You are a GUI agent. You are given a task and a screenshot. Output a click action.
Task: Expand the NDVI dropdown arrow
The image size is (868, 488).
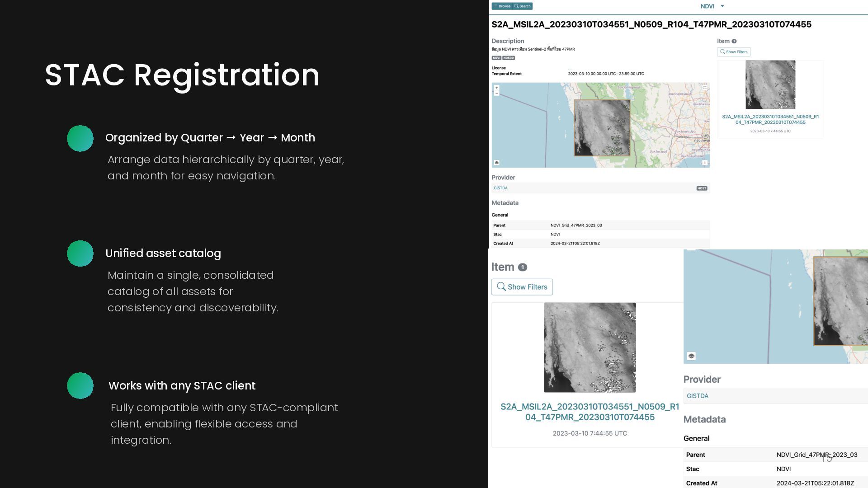[722, 6]
